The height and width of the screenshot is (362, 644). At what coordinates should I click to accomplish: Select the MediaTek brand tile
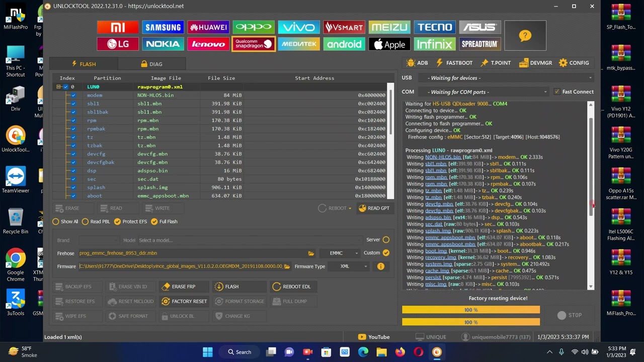point(299,44)
